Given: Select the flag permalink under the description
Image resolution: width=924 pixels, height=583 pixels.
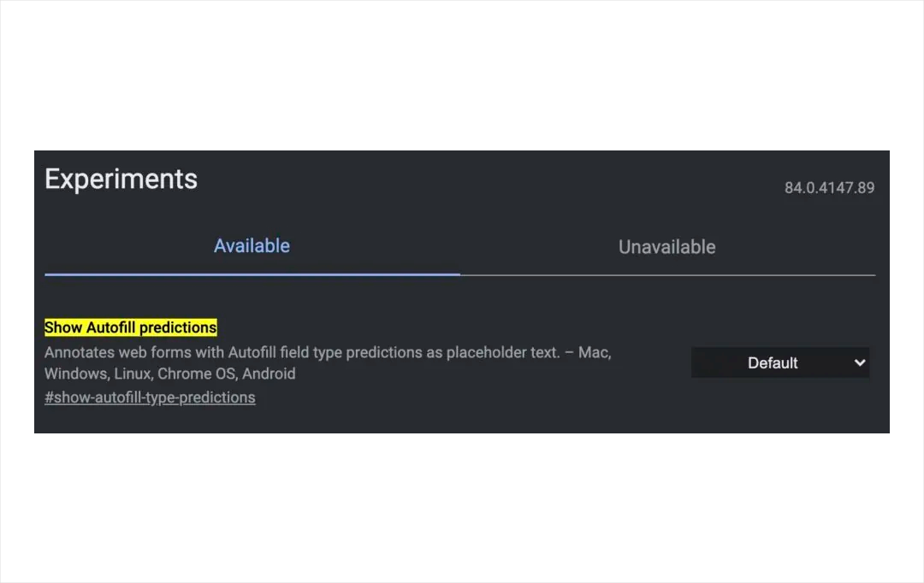Looking at the screenshot, I should coord(150,397).
